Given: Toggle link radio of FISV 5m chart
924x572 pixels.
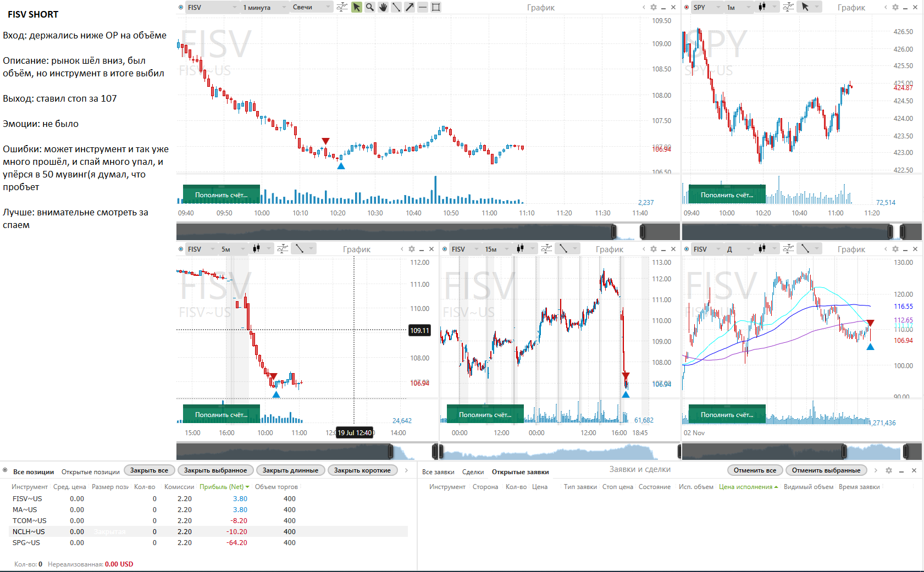Looking at the screenshot, I should [x=181, y=249].
